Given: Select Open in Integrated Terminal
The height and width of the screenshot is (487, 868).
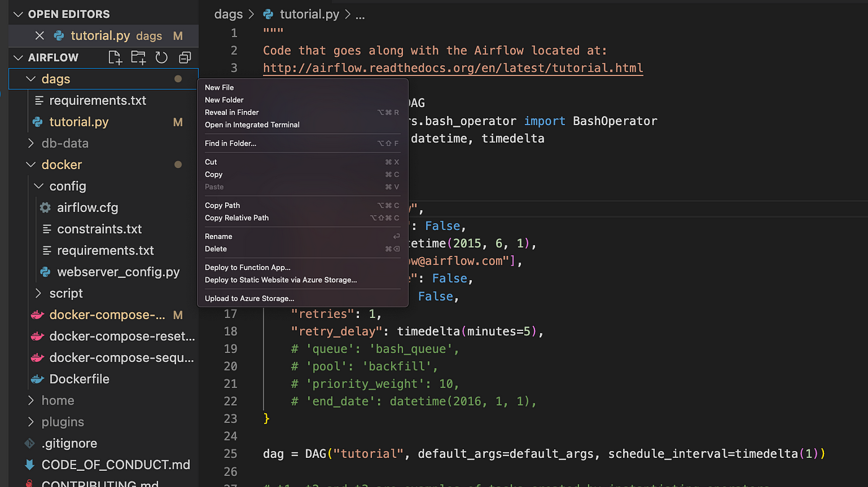Looking at the screenshot, I should coord(303,125).
